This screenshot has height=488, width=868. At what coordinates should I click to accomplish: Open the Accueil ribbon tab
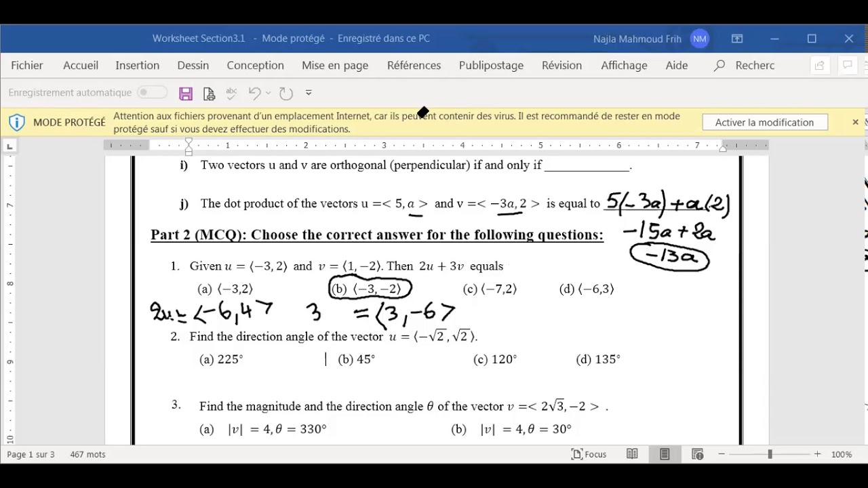[x=81, y=65]
